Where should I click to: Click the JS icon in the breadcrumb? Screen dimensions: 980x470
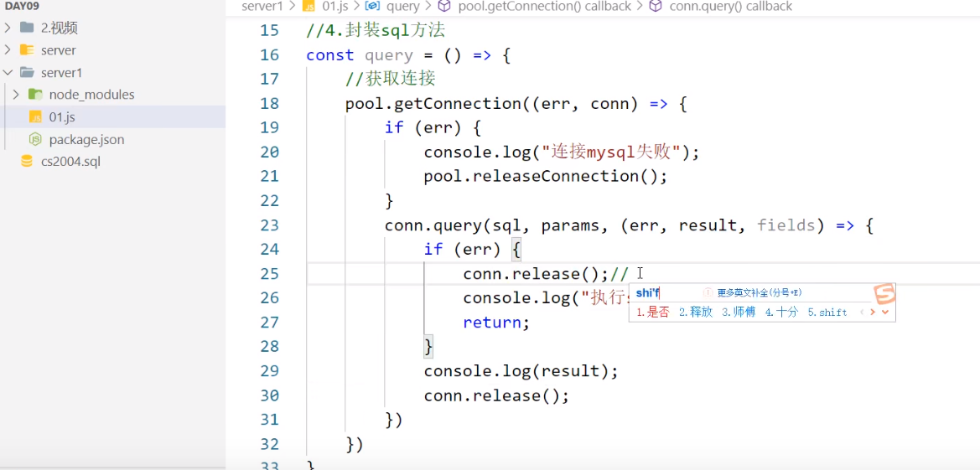(309, 6)
